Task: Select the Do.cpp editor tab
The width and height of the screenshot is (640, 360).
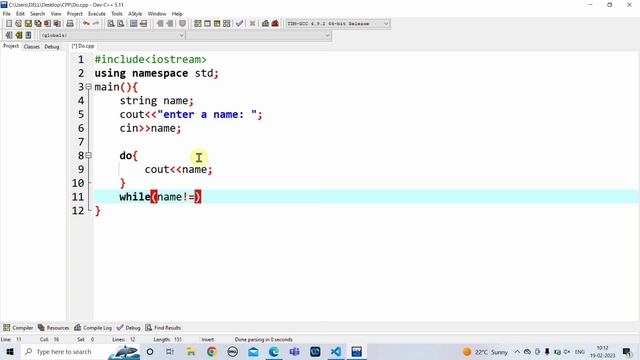Action: [83, 46]
